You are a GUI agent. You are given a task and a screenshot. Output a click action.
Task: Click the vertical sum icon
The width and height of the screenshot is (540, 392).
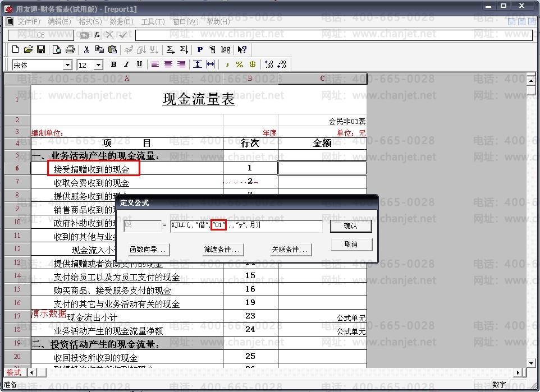(x=184, y=49)
